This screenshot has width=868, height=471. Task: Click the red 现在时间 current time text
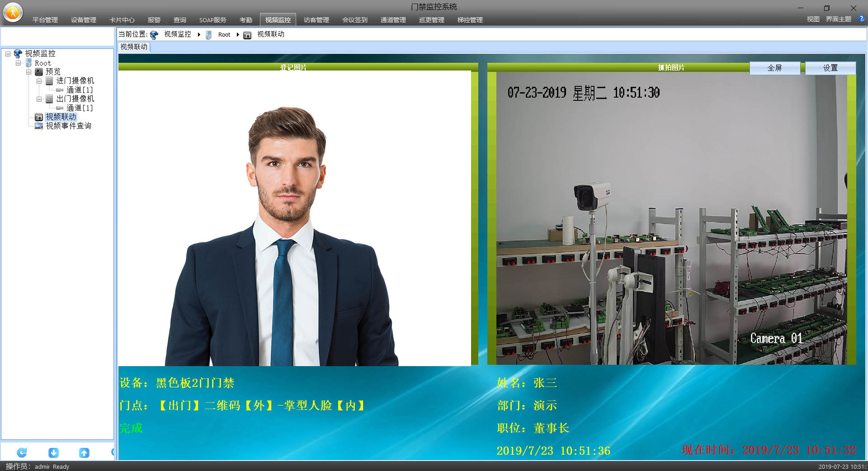pyautogui.click(x=769, y=450)
